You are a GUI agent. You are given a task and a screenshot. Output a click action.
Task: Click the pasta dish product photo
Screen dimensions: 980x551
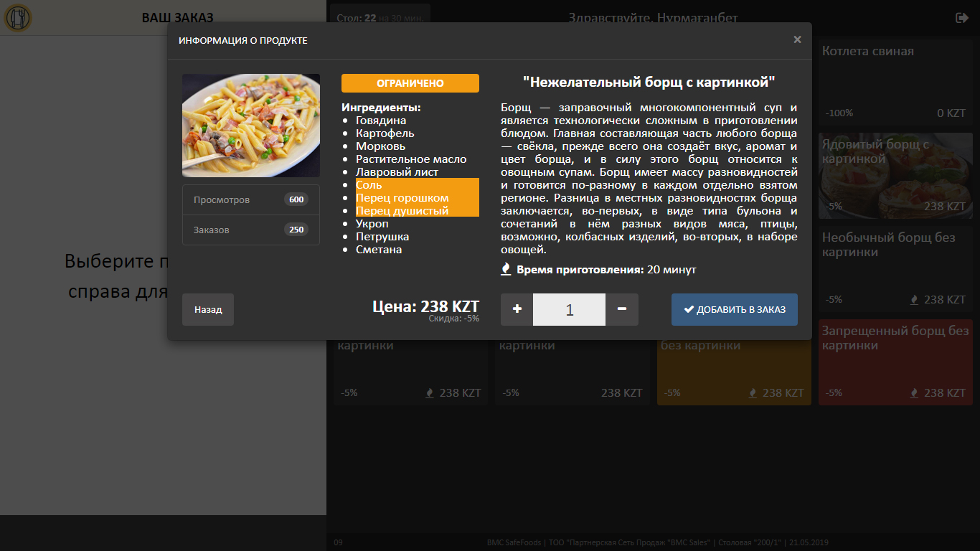(x=251, y=126)
